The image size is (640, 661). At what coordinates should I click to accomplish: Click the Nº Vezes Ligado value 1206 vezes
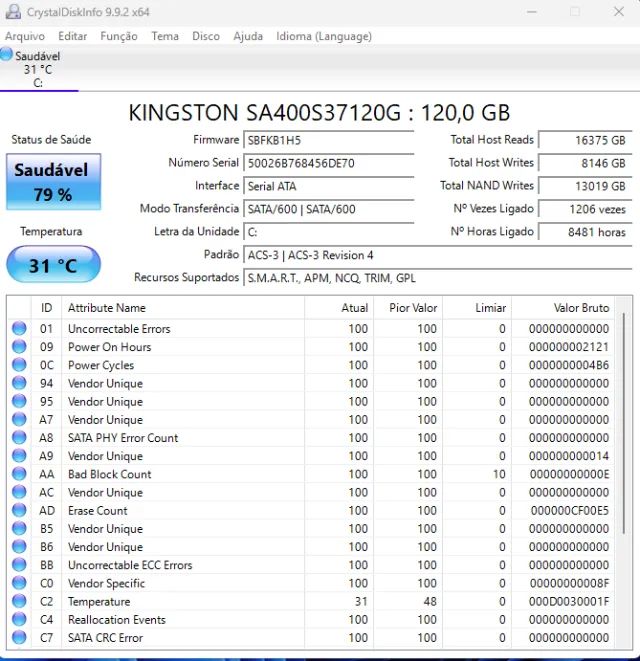[585, 209]
